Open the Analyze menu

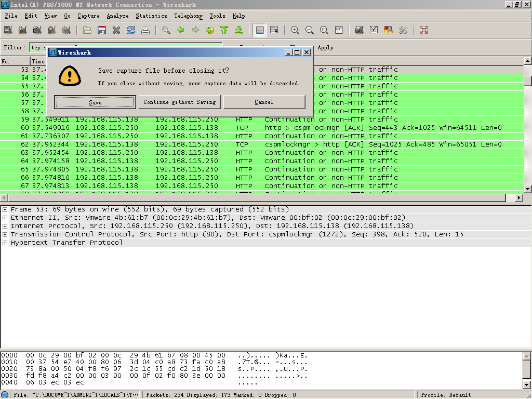tap(117, 16)
